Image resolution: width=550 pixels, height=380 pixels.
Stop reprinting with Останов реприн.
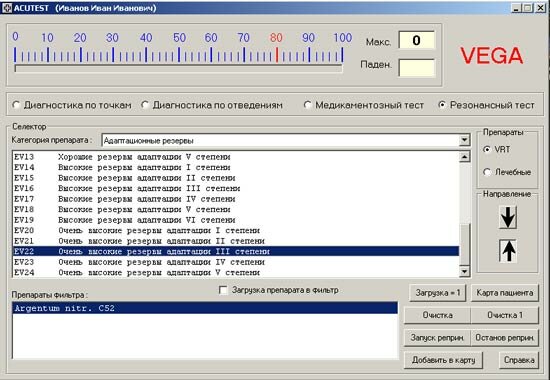[x=504, y=338]
